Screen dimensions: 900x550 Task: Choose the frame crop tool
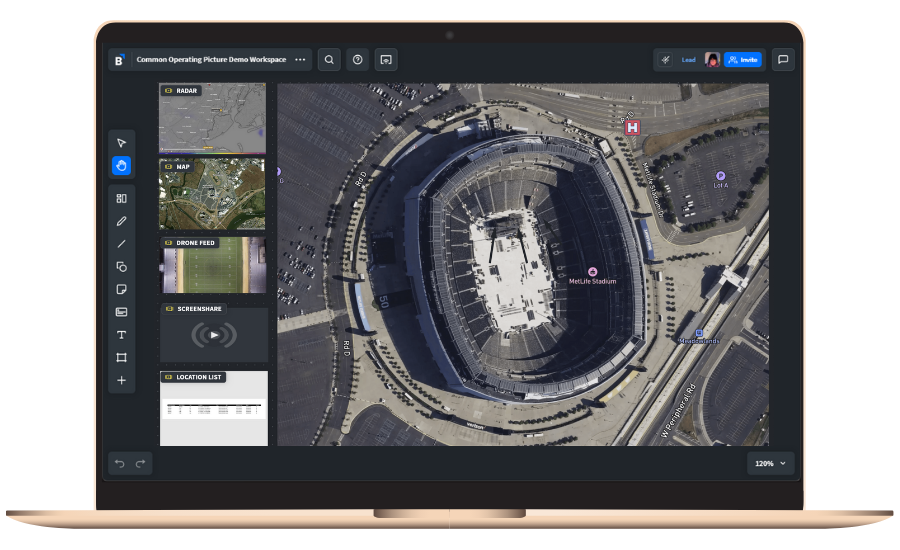point(121,357)
